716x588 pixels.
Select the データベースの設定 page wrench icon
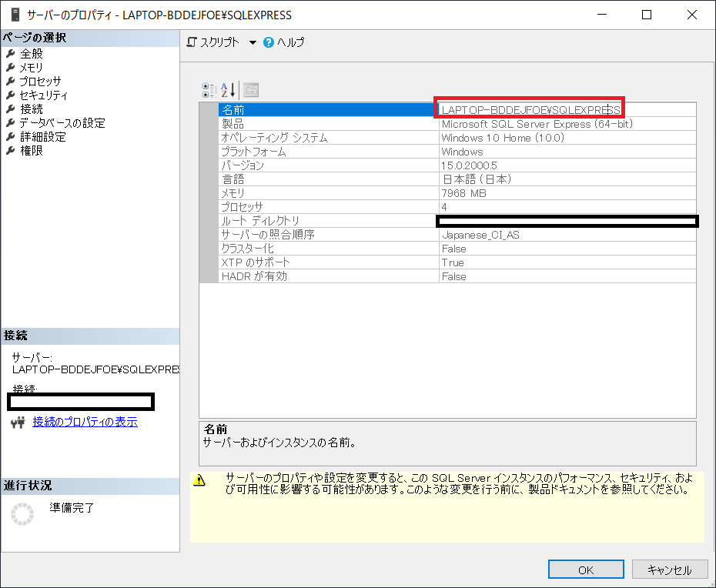pos(11,123)
